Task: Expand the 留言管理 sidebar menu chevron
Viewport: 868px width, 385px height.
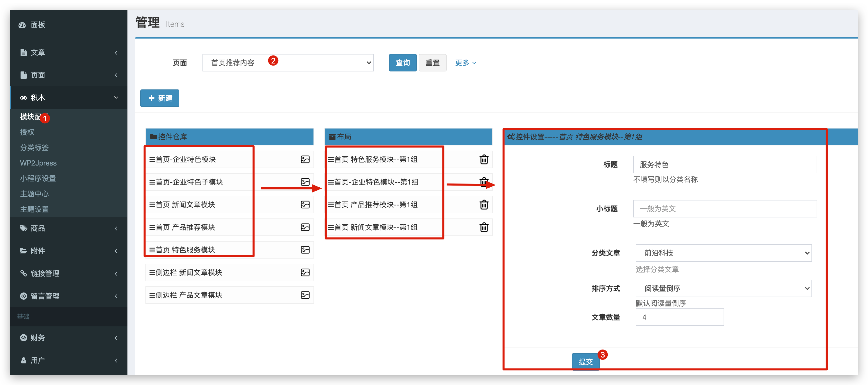Action: click(x=116, y=296)
